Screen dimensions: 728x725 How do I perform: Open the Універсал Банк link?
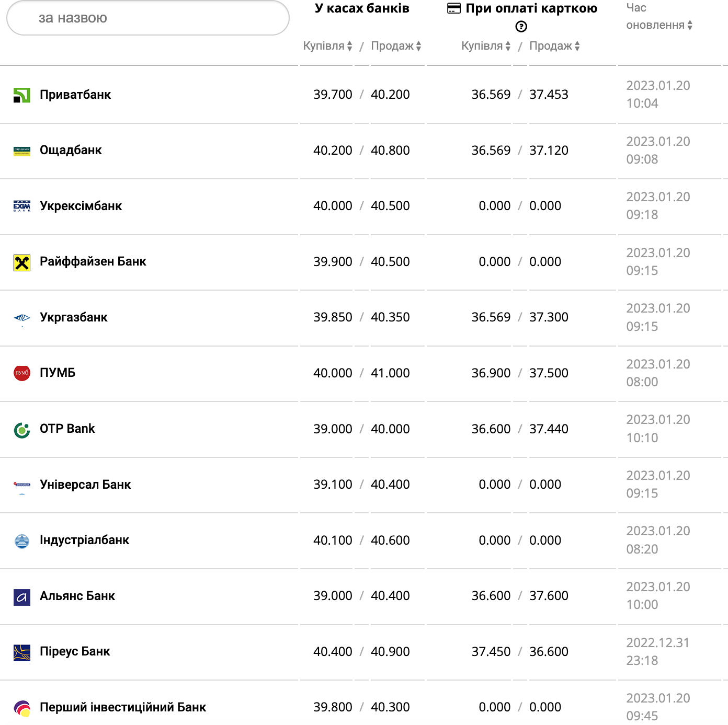85,485
